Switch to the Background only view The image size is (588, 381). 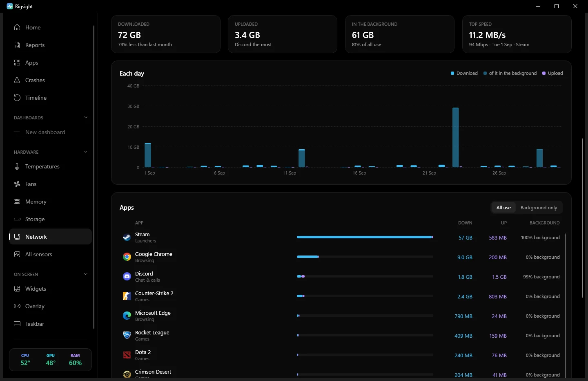539,208
